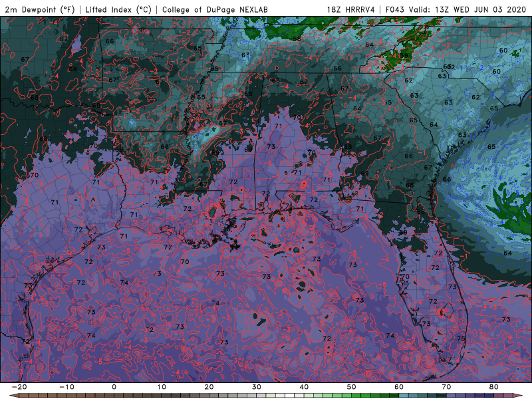Click the 70 label under the map

click(x=446, y=387)
